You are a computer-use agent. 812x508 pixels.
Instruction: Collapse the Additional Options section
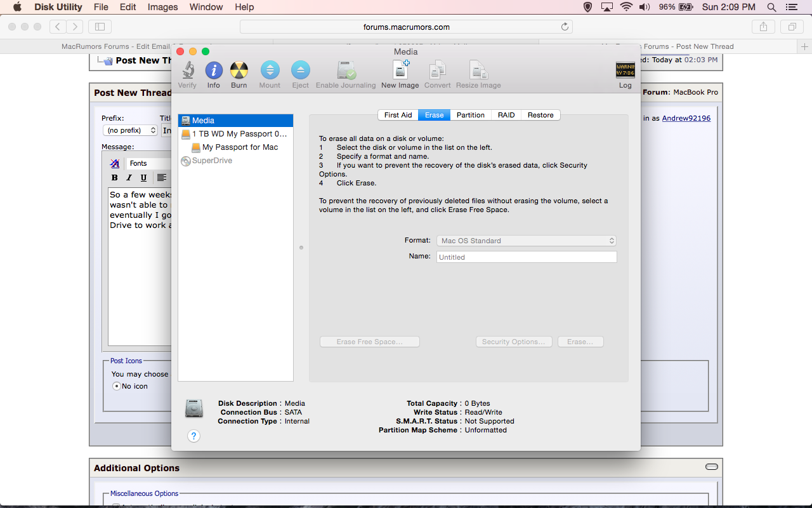click(x=712, y=467)
